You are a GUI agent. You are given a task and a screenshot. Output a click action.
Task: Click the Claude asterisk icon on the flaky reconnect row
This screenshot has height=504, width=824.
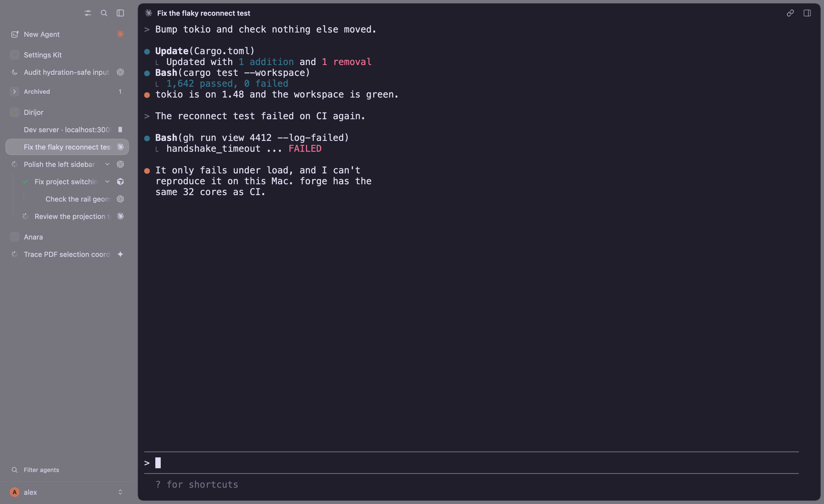(x=120, y=147)
